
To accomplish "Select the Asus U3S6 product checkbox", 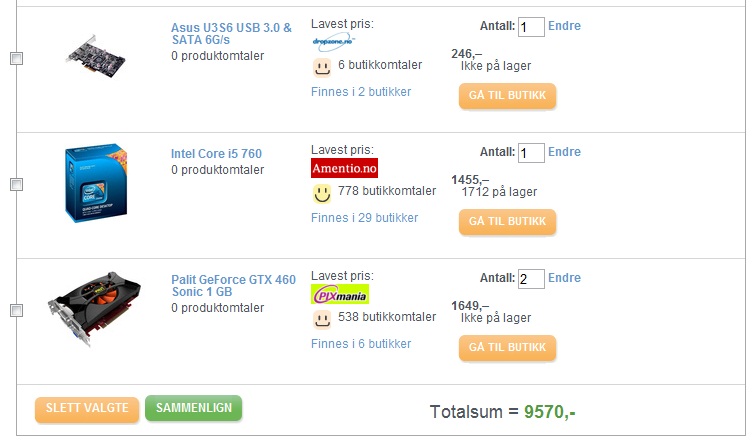I will click(16, 59).
